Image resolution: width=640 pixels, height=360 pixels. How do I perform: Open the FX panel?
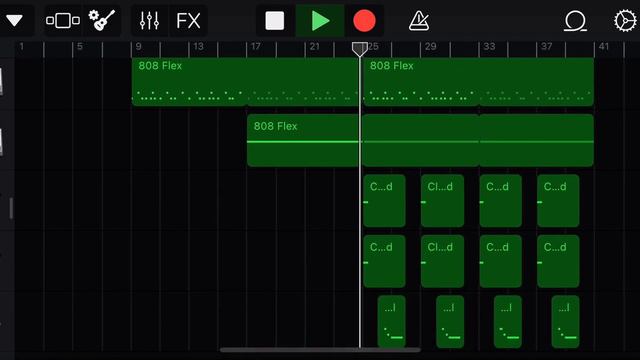pos(188,20)
